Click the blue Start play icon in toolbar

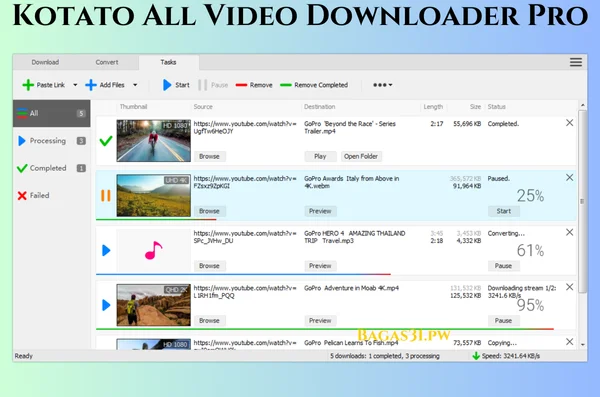[167, 85]
